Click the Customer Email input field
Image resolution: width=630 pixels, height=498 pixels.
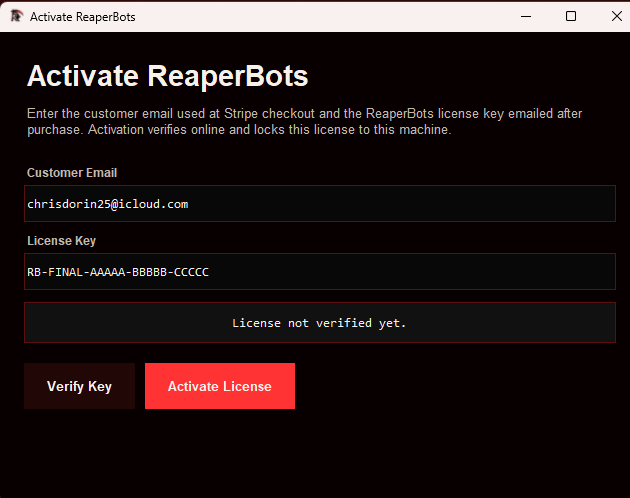click(x=320, y=203)
